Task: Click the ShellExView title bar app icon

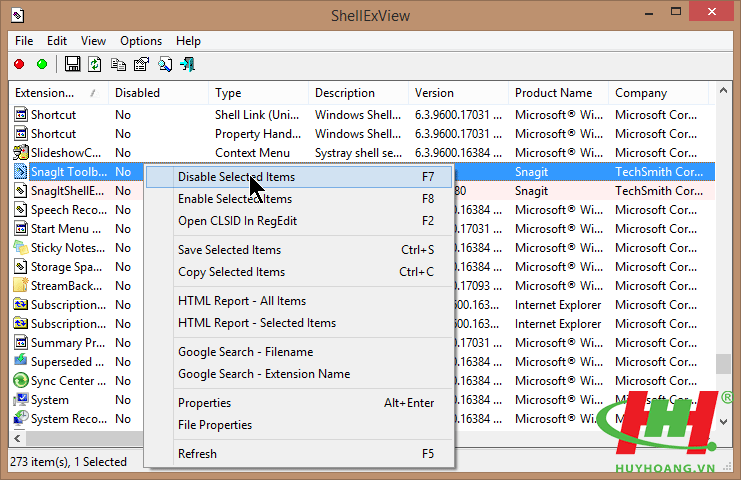Action: click(x=17, y=16)
